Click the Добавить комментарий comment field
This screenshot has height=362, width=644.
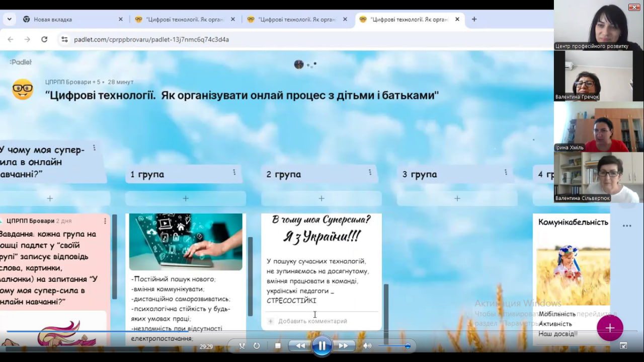coord(312,321)
